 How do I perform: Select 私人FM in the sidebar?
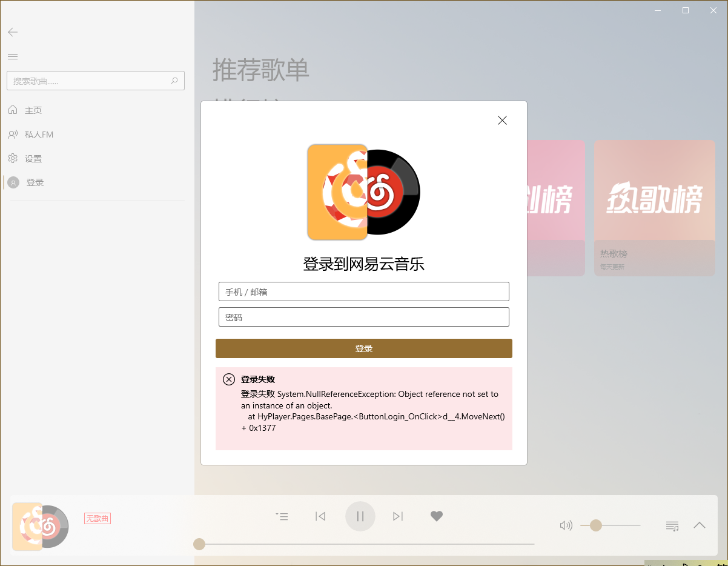pyautogui.click(x=35, y=134)
